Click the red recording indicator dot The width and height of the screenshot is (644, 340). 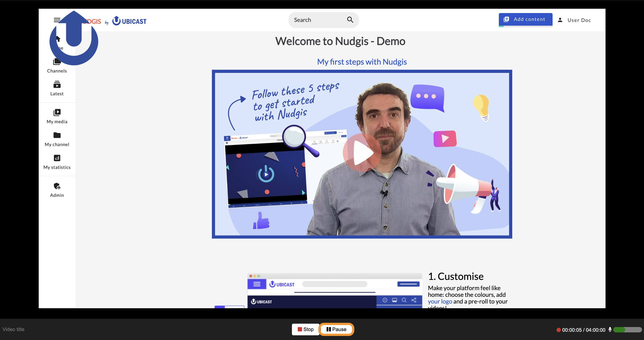click(558, 330)
